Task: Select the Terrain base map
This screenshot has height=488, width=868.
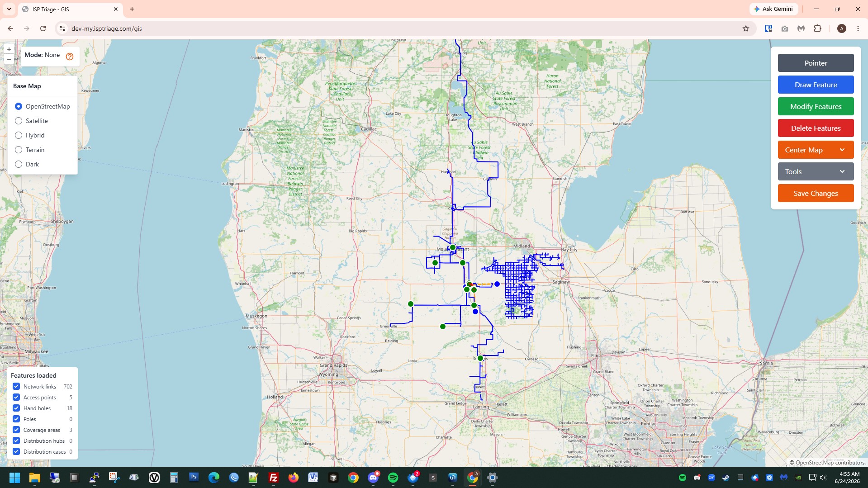Action: 19,150
